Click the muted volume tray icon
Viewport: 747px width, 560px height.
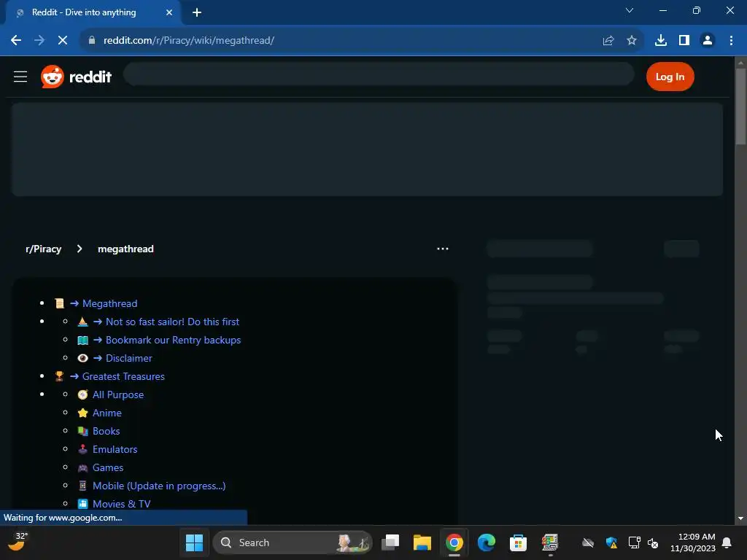653,542
